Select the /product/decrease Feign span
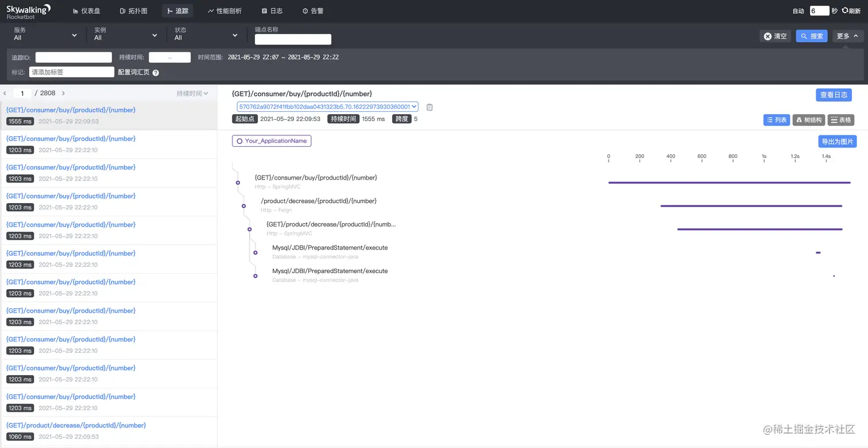Image resolution: width=868 pixels, height=448 pixels. pyautogui.click(x=319, y=205)
